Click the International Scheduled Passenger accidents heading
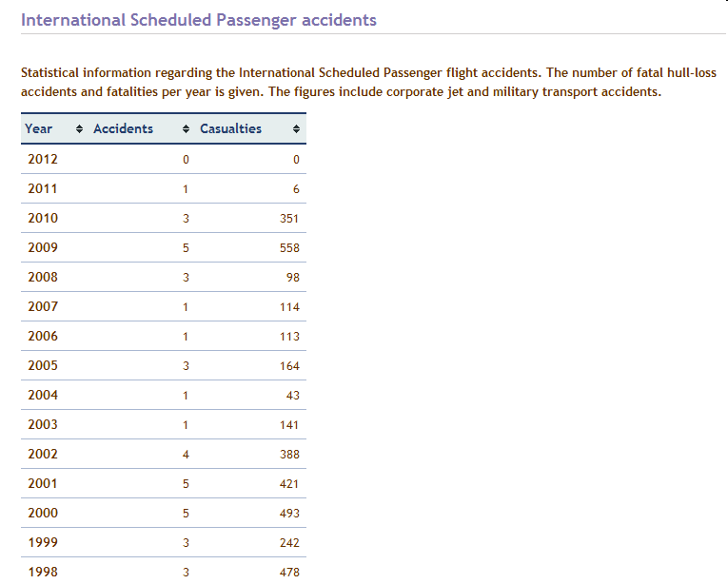The height and width of the screenshot is (584, 728). [199, 20]
